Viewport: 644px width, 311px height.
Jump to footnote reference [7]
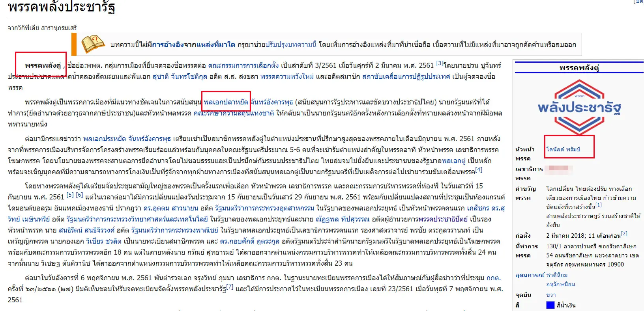tap(230, 287)
